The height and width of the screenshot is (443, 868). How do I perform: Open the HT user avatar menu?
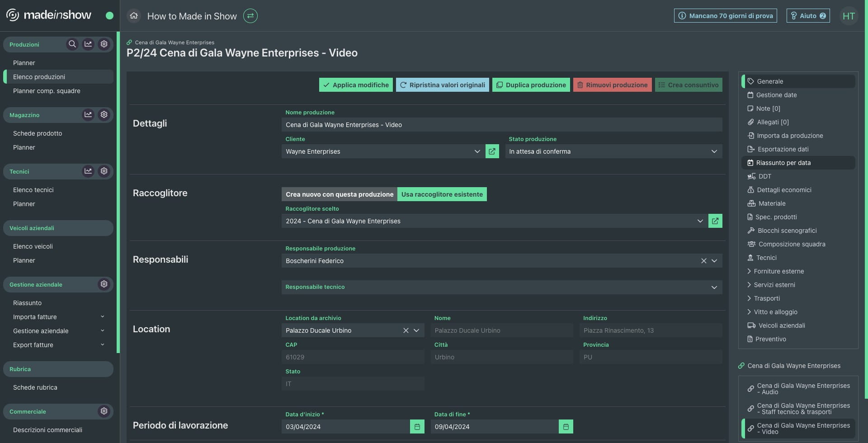[849, 16]
